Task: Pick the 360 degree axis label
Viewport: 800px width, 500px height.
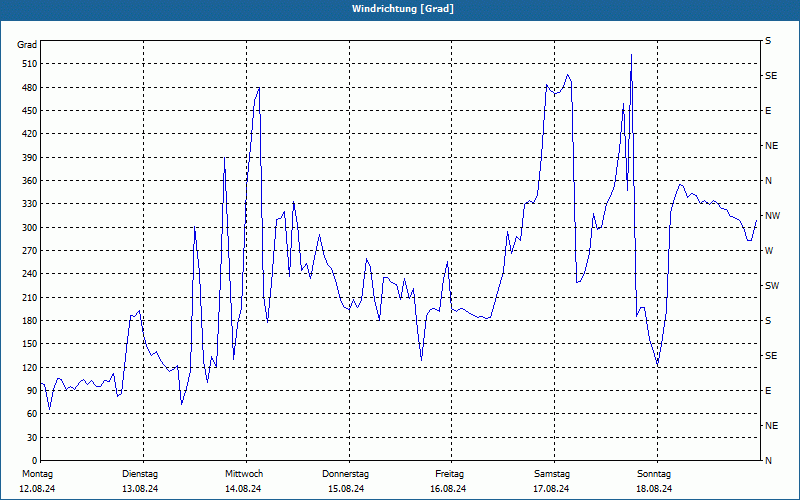Action: (x=30, y=181)
